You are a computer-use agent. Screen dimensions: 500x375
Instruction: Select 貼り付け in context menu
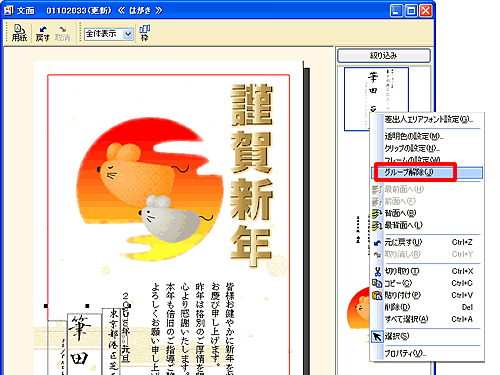(x=427, y=295)
